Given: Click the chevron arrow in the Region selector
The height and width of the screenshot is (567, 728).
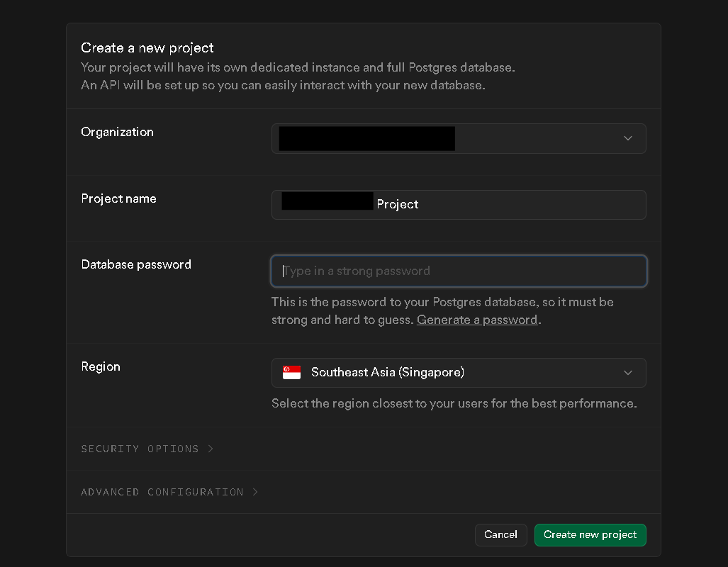Looking at the screenshot, I should point(627,373).
